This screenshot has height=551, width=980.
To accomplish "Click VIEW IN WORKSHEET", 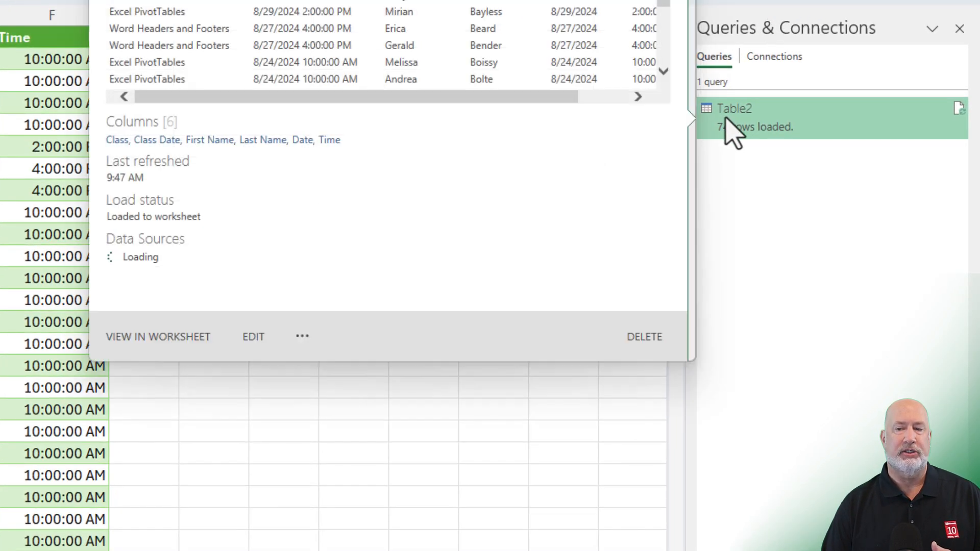I will (158, 336).
